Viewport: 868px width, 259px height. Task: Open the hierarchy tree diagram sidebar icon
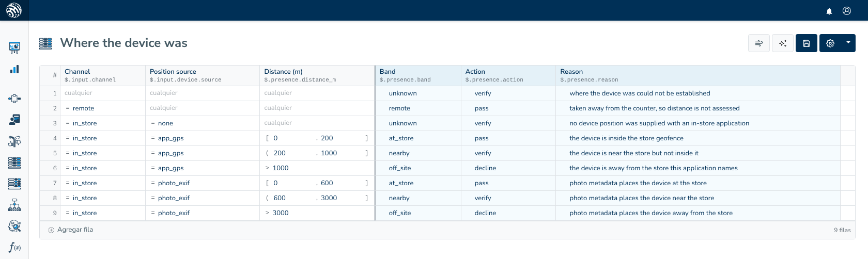(x=14, y=205)
